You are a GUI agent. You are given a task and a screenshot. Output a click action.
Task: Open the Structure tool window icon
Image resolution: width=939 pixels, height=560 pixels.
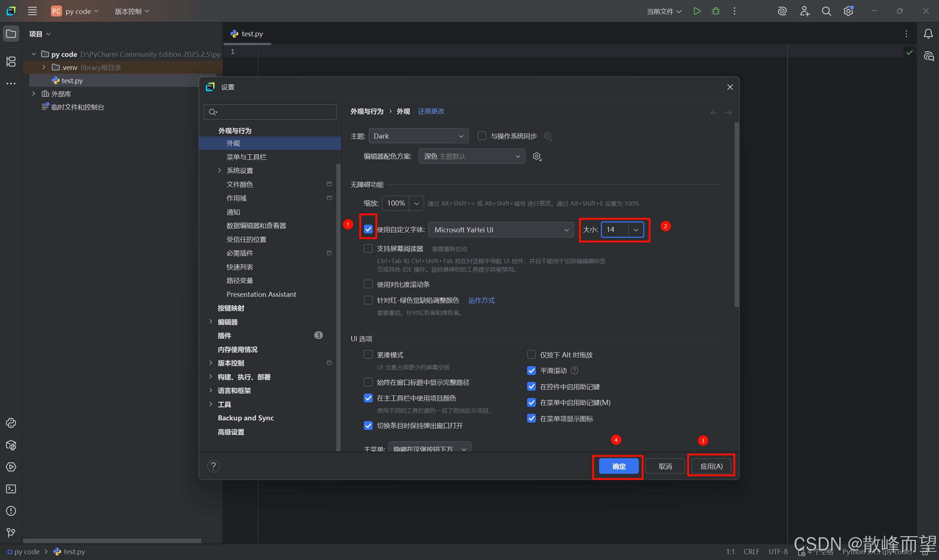[x=11, y=61]
